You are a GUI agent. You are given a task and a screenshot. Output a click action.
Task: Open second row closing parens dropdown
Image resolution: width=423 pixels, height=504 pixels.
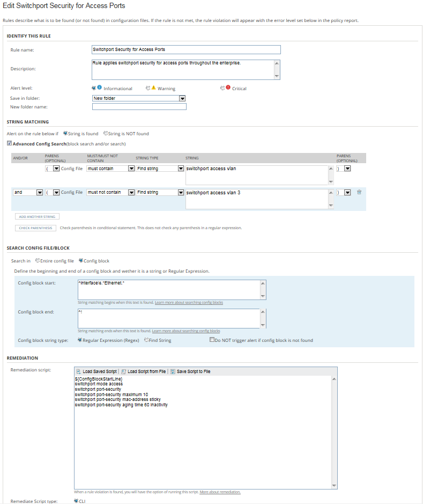tap(347, 192)
